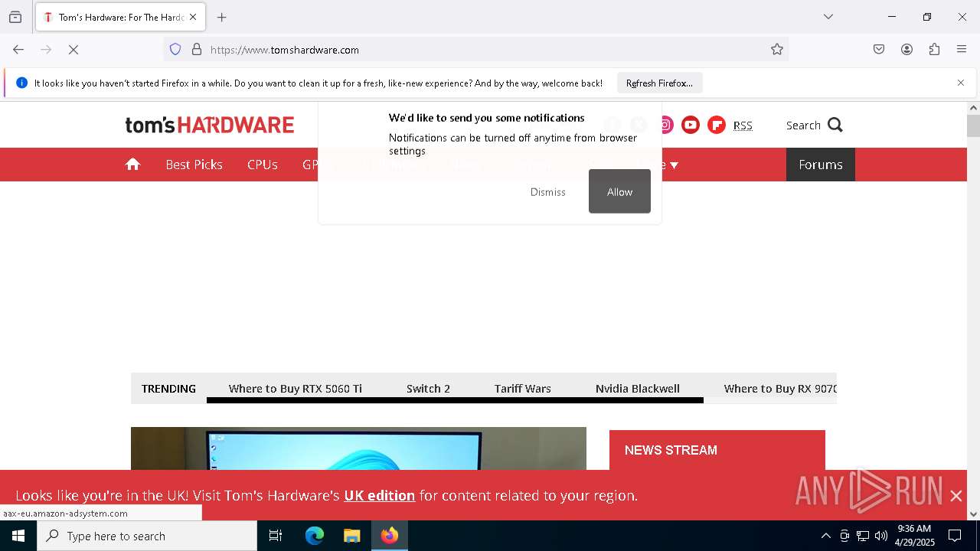Click the scrollbar down arrow
The height and width of the screenshot is (551, 980).
[x=973, y=514]
